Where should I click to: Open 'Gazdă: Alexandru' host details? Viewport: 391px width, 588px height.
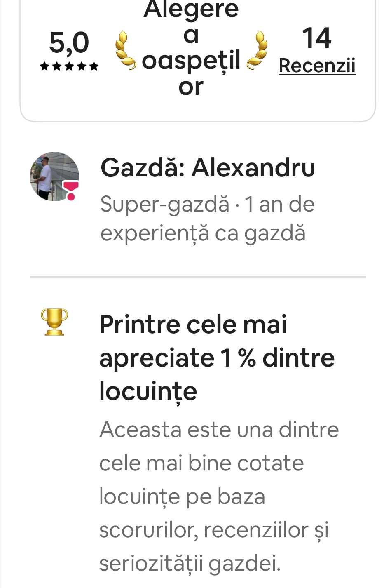click(208, 168)
